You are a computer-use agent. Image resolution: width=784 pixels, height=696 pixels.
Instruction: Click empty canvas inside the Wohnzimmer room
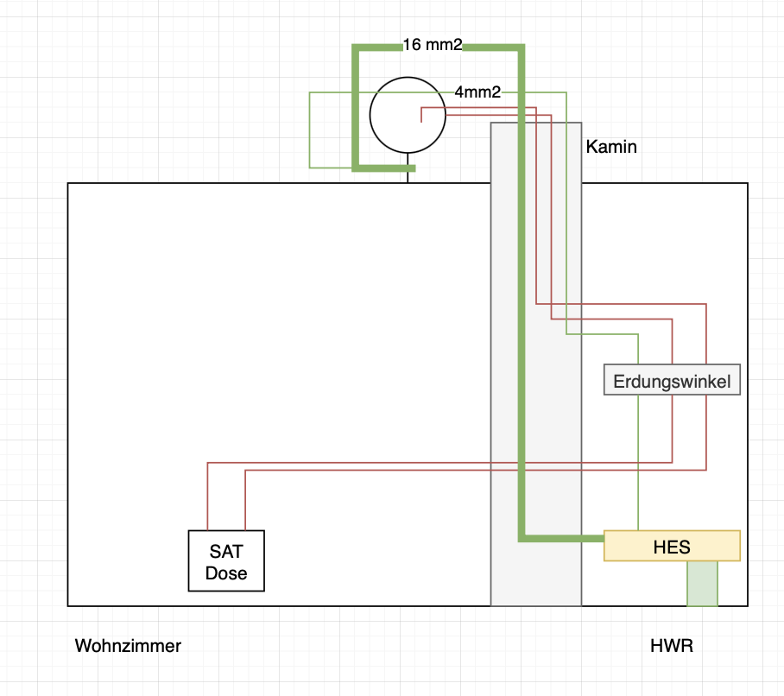point(259,328)
